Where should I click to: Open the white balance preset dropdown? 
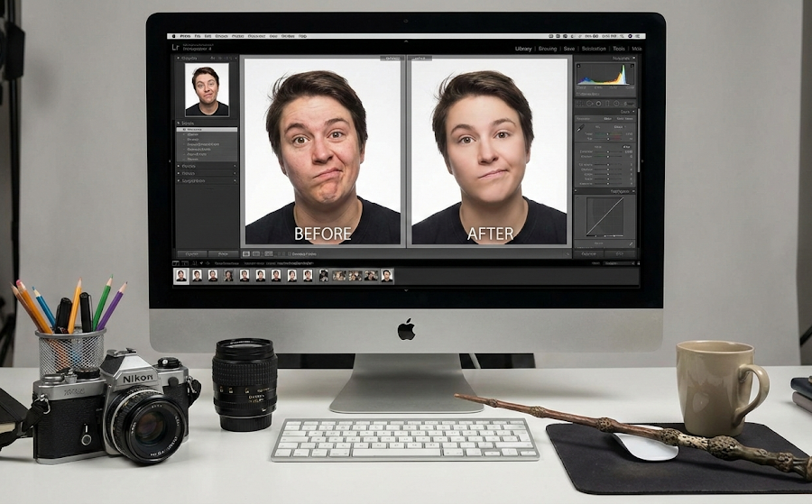point(620,127)
